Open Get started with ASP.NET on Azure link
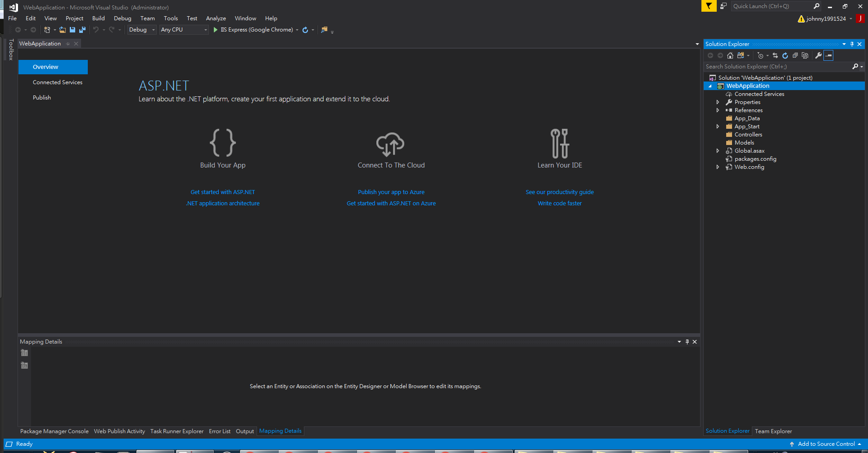 point(391,204)
